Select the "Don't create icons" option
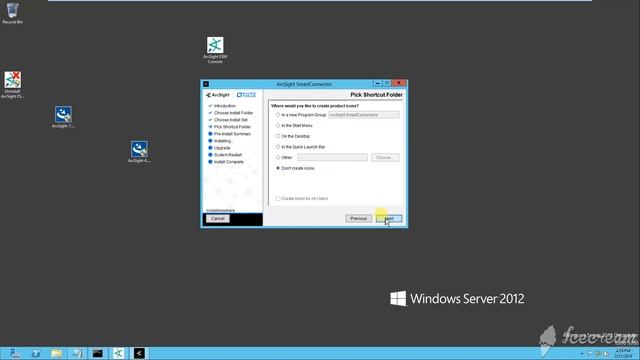Screen dimensions: 640x360 pyautogui.click(x=278, y=168)
